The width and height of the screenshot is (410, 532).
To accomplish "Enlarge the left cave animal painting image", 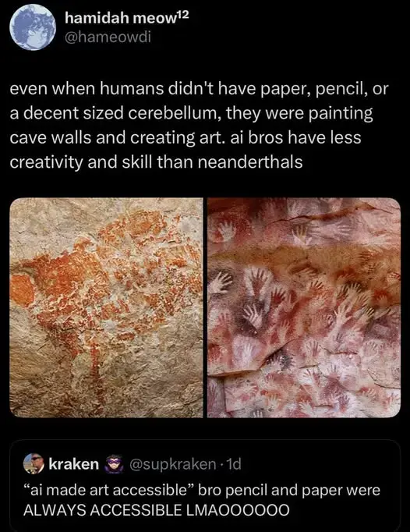I will pos(106,307).
